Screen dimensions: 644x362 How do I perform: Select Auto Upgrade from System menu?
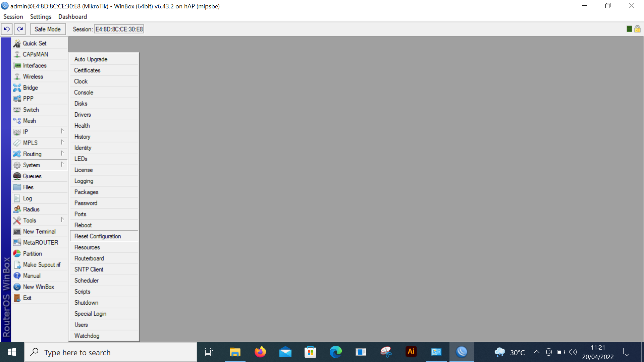pos(104,59)
